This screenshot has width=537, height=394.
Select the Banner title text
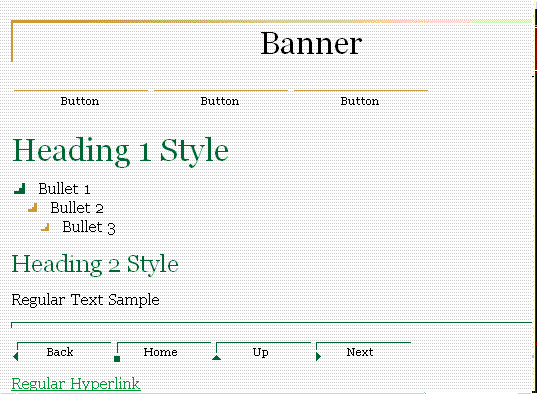click(311, 43)
